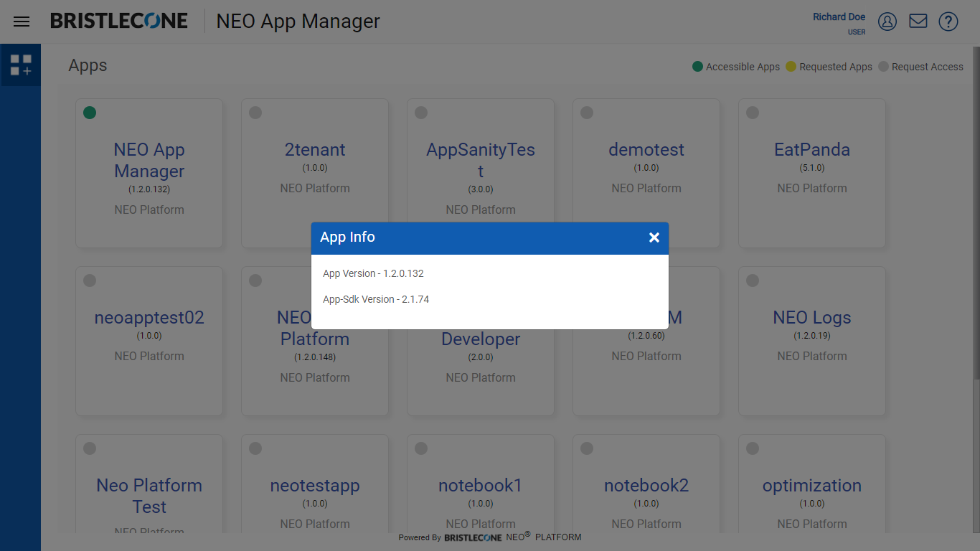Close the App Info dialog
The width and height of the screenshot is (980, 551).
(654, 237)
